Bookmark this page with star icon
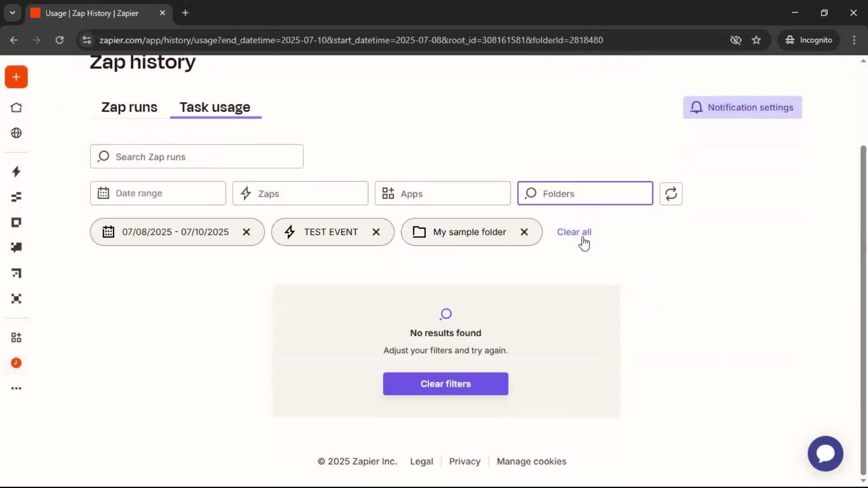868x488 pixels. [x=756, y=40]
